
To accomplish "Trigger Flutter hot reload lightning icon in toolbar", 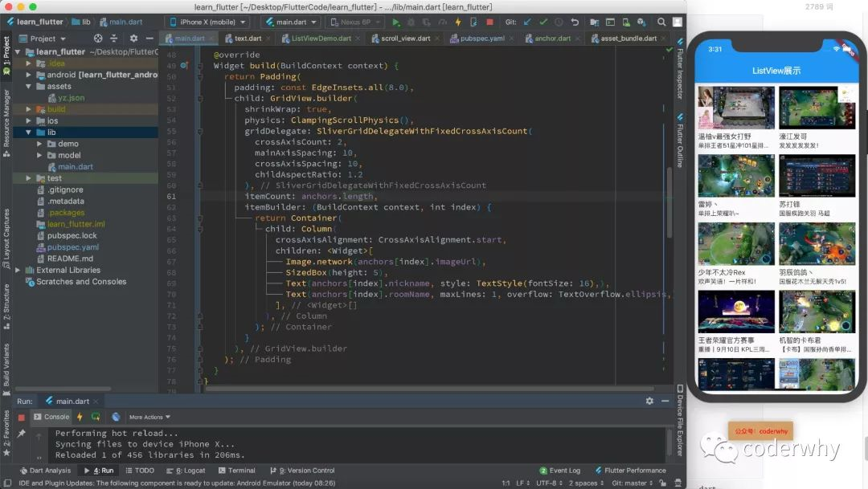I will (457, 22).
